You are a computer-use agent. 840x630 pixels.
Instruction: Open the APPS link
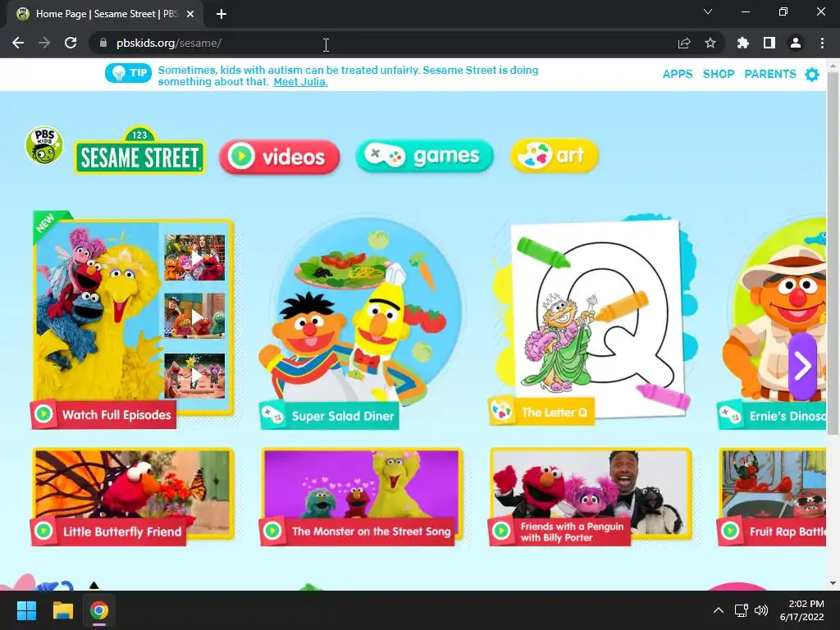point(678,74)
